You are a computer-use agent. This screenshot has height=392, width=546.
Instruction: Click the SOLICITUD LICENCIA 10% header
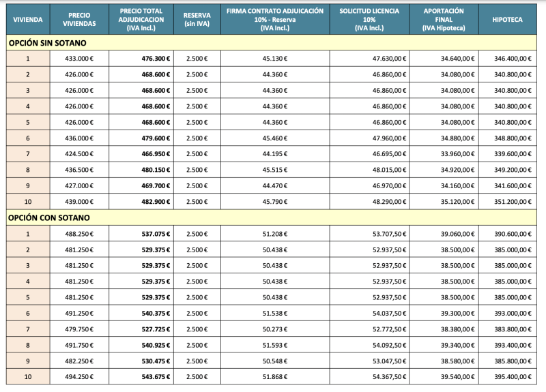pyautogui.click(x=369, y=20)
